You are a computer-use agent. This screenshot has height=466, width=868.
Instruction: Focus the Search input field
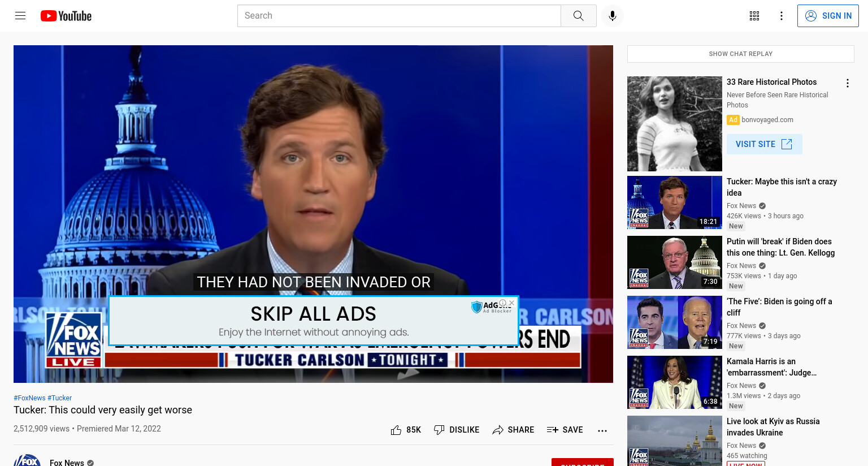[399, 16]
